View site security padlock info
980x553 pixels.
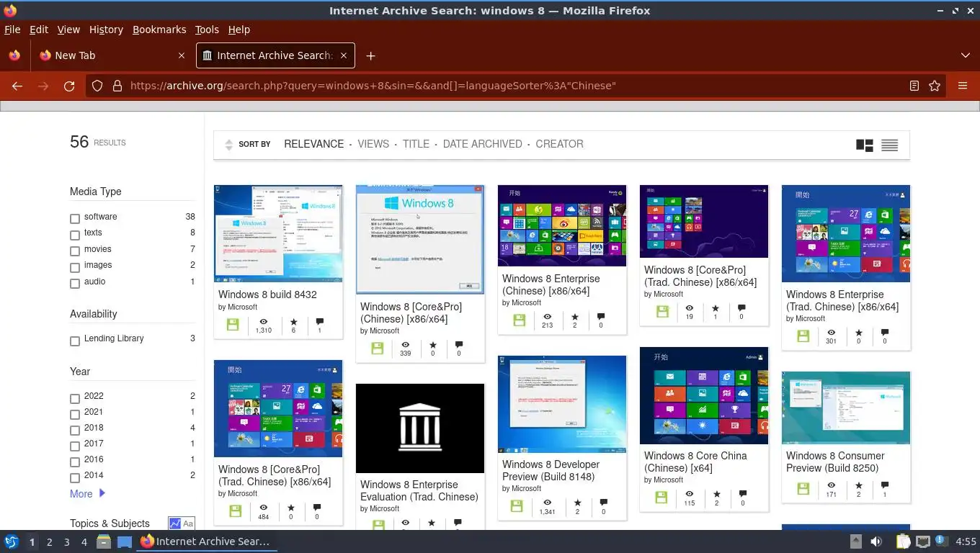point(117,86)
